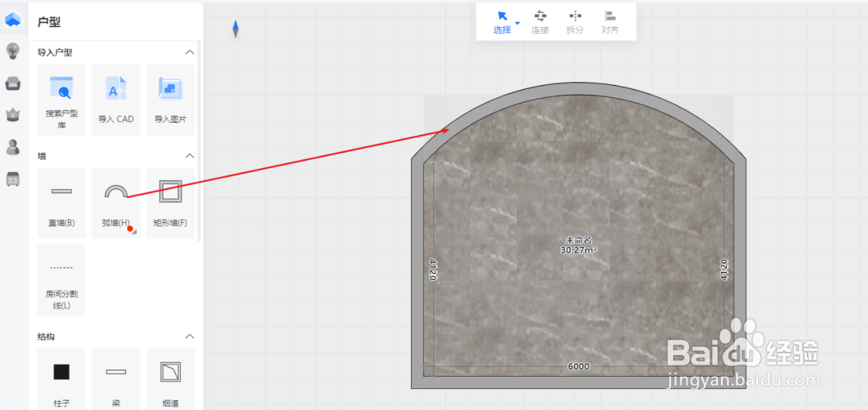Expand arc wall variants corner triangle
868x410 pixels.
click(134, 232)
